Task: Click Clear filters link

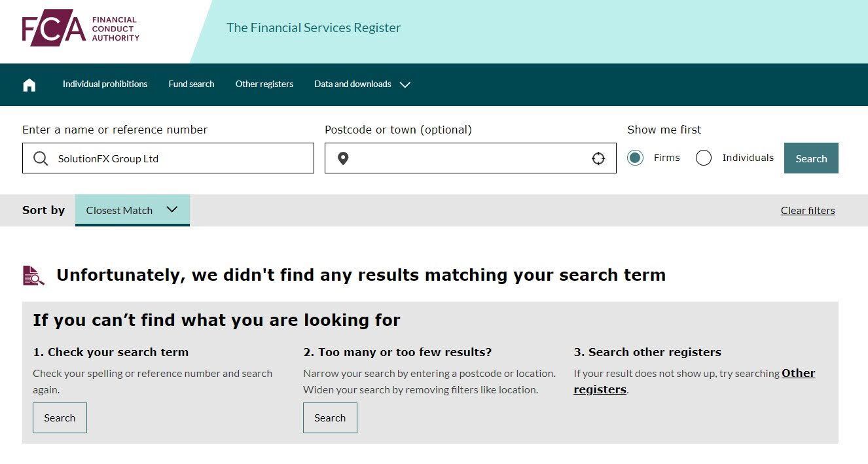Action: tap(808, 210)
